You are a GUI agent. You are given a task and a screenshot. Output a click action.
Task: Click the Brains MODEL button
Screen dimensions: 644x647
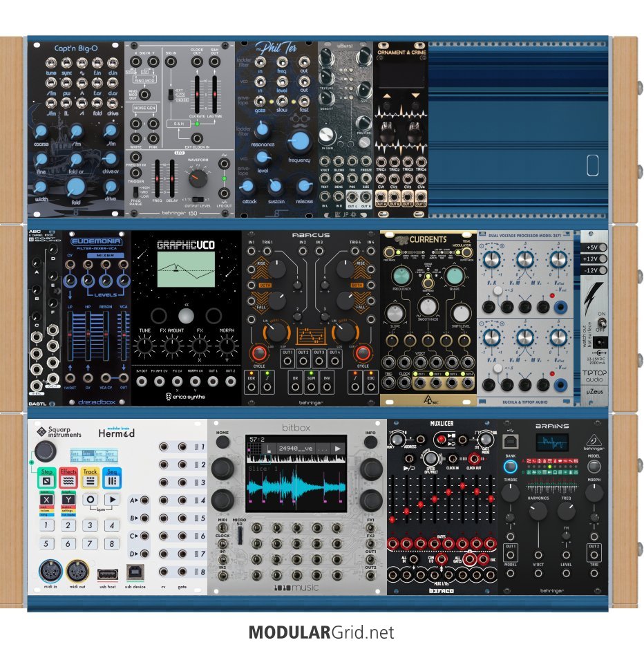(x=594, y=467)
